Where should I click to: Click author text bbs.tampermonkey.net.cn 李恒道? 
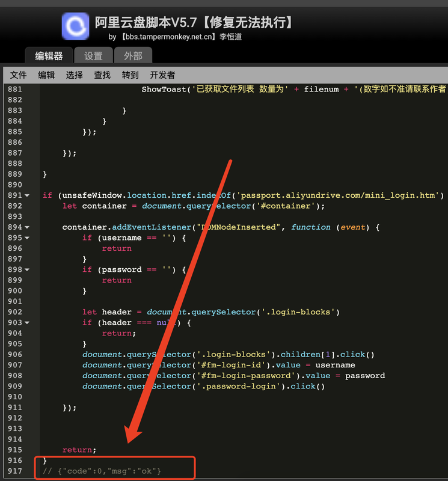[182, 37]
